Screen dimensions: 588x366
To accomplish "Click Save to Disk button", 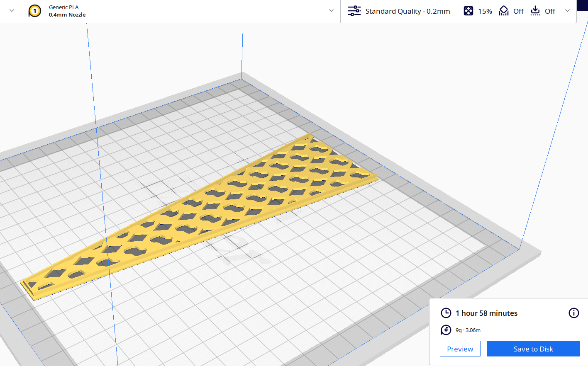I will tap(533, 349).
